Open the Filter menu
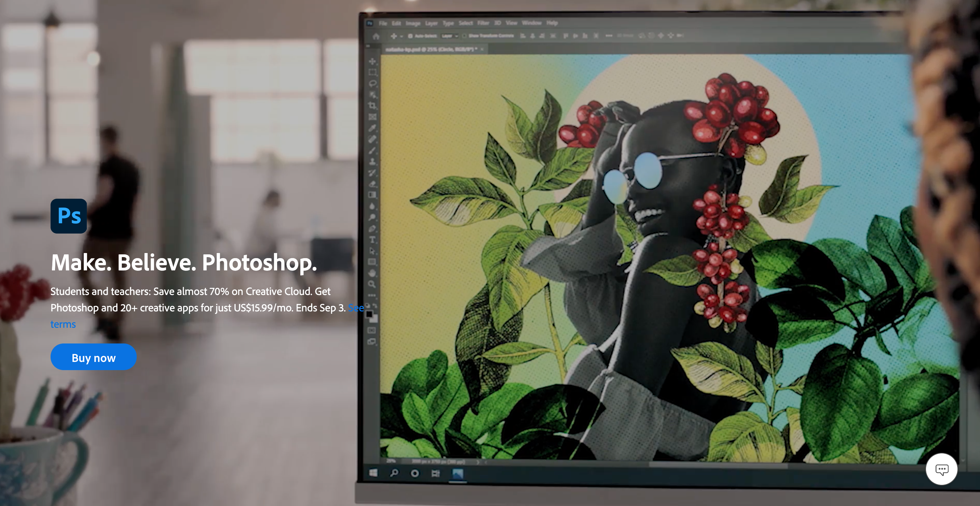This screenshot has height=506, width=980. pos(483,23)
